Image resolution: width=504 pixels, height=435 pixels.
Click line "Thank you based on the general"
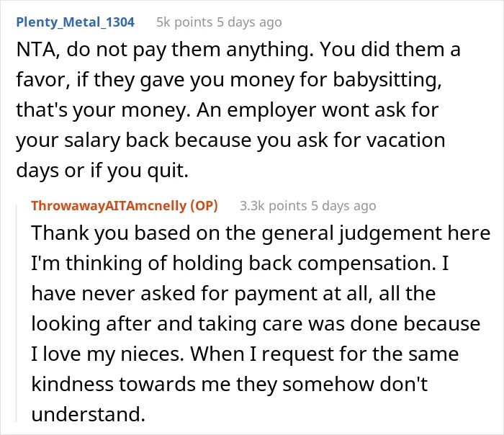point(261,233)
